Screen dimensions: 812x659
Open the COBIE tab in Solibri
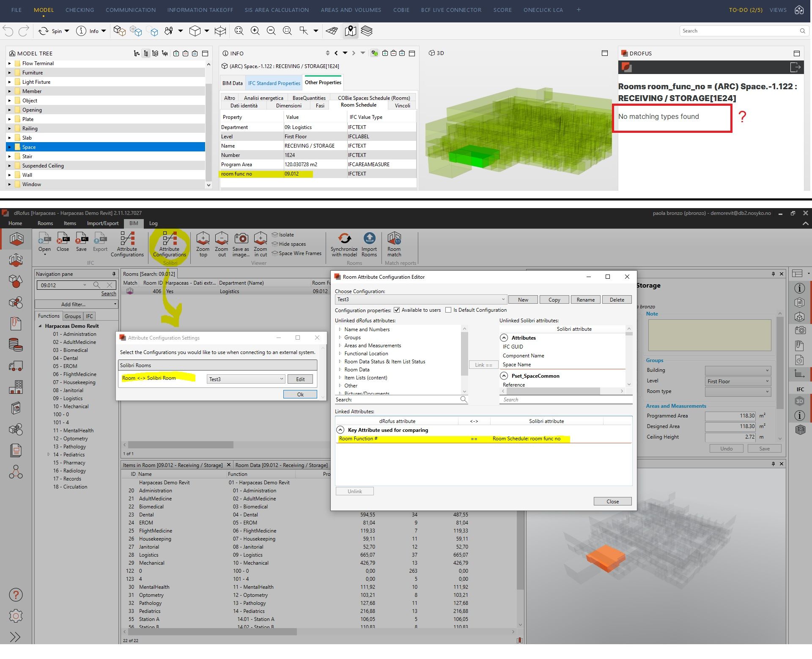[x=401, y=10]
